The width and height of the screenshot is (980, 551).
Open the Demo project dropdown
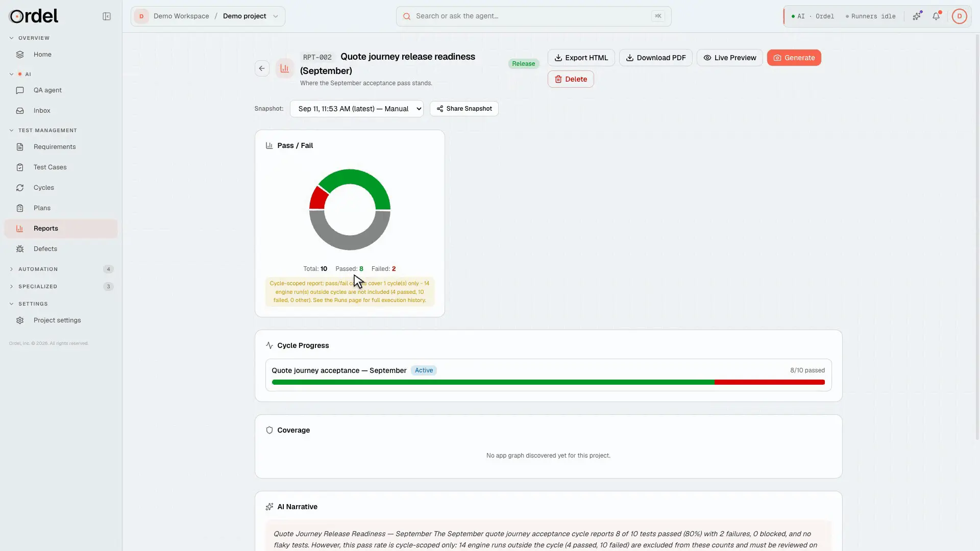(x=251, y=16)
